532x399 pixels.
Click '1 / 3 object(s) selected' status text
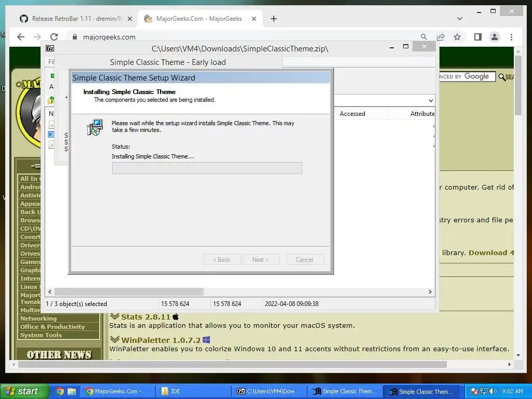tap(76, 303)
